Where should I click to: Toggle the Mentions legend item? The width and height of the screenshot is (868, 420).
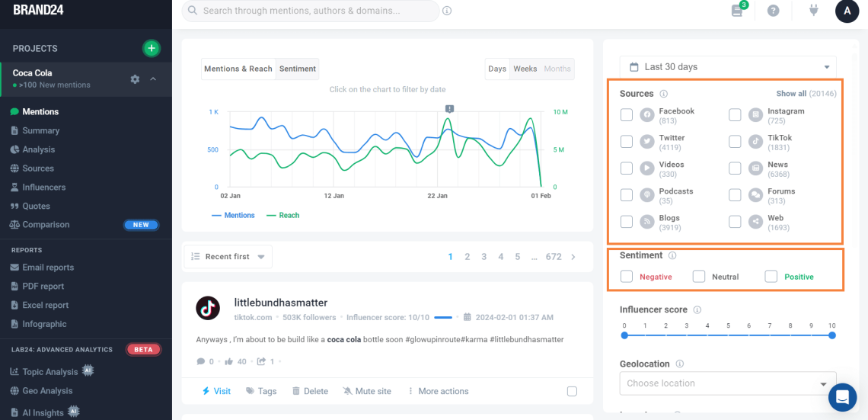(x=233, y=215)
